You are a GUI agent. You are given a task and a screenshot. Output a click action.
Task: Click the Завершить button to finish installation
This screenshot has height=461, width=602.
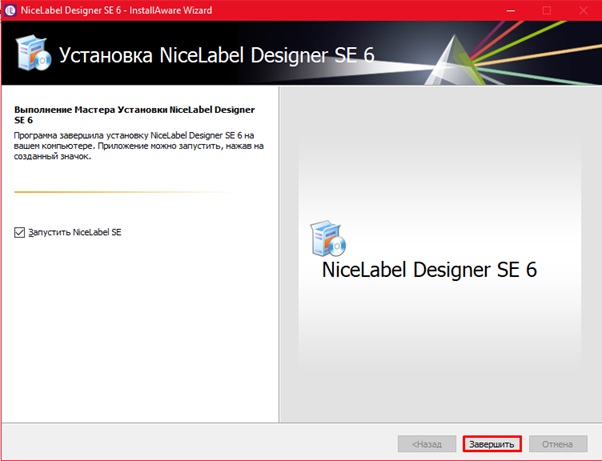(x=492, y=444)
